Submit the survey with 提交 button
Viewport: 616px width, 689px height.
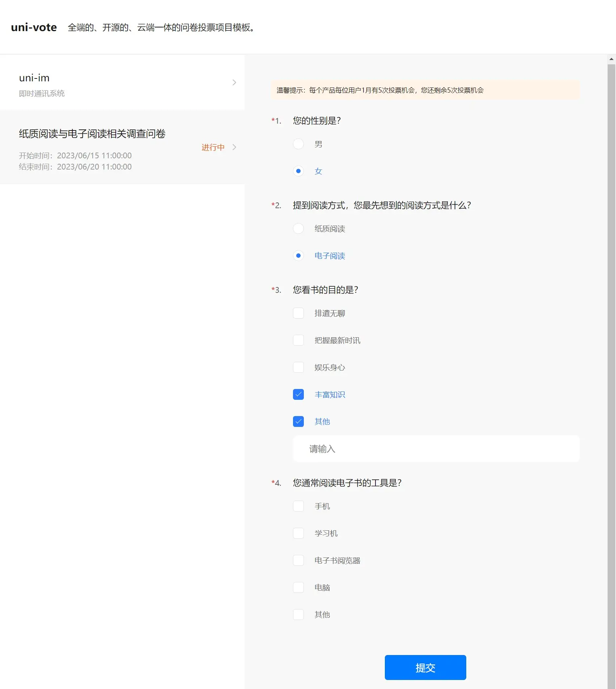(x=425, y=667)
